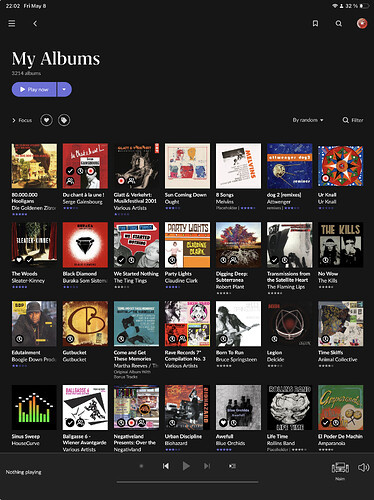Viewport: 374px width, 500px height.
Task: Click the clock badge on Party Lights cover
Action: coord(172,260)
